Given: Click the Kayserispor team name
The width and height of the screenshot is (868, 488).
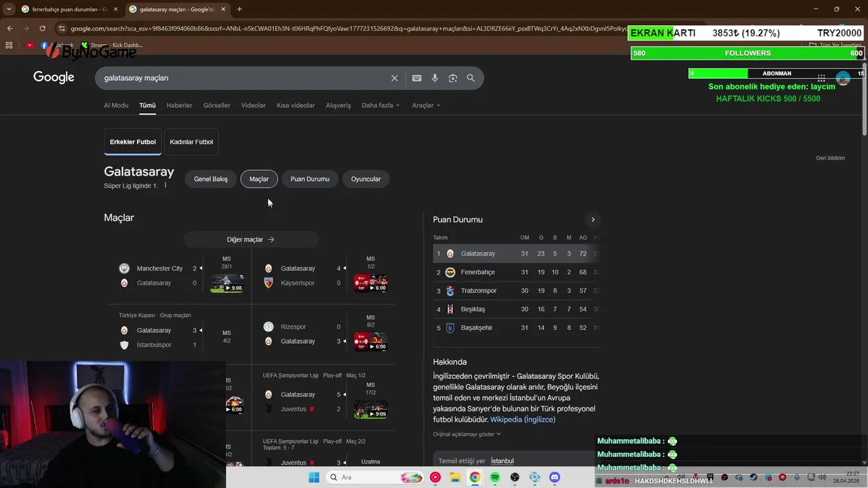Looking at the screenshot, I should [x=298, y=283].
